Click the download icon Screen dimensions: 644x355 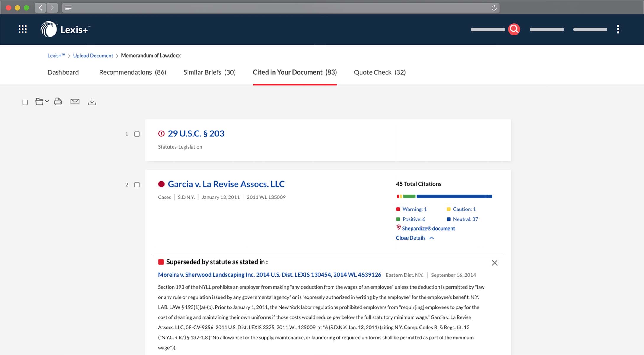[92, 102]
